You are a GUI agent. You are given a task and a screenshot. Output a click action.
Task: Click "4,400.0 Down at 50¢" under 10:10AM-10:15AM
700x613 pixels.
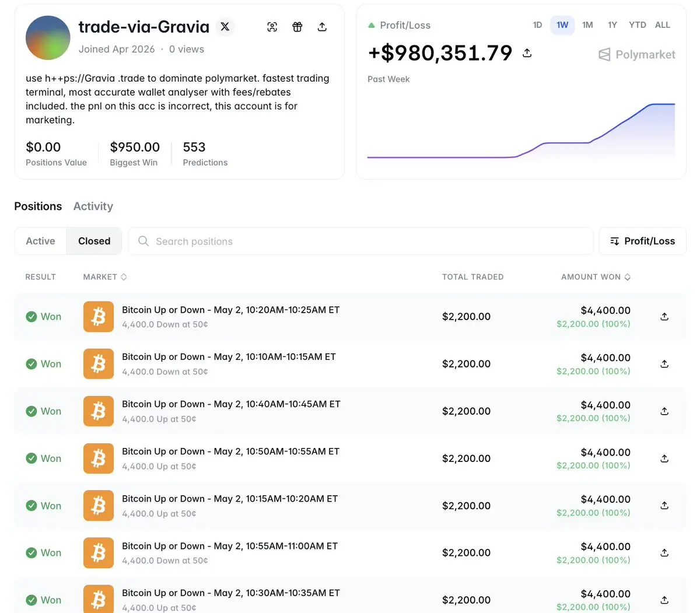(x=165, y=372)
